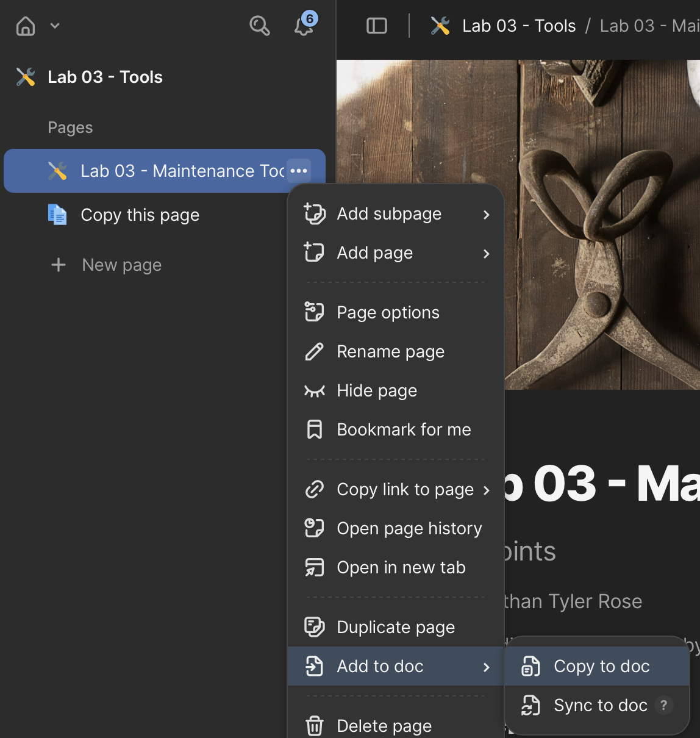Open 'Lab 03 - Mai' breadcrumb page link
The width and height of the screenshot is (700, 738).
click(x=649, y=26)
